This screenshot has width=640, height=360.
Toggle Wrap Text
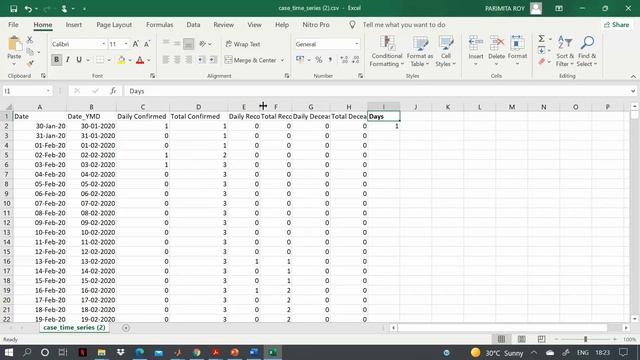click(x=243, y=44)
